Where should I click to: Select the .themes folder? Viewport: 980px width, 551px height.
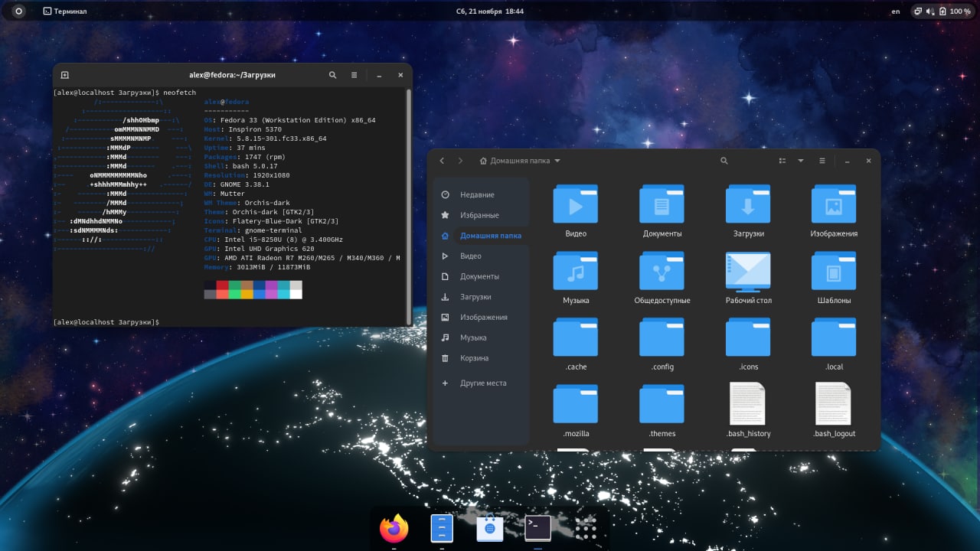coord(662,404)
